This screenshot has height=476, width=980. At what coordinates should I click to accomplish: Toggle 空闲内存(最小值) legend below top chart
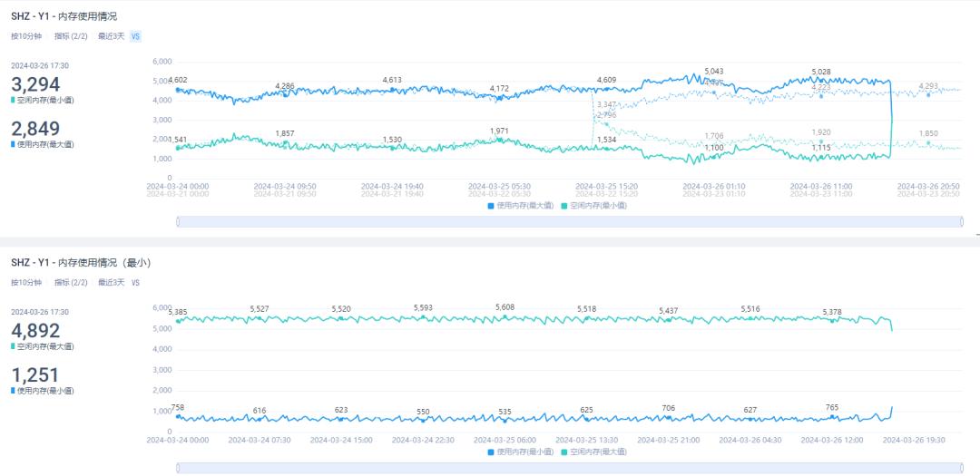[x=593, y=206]
